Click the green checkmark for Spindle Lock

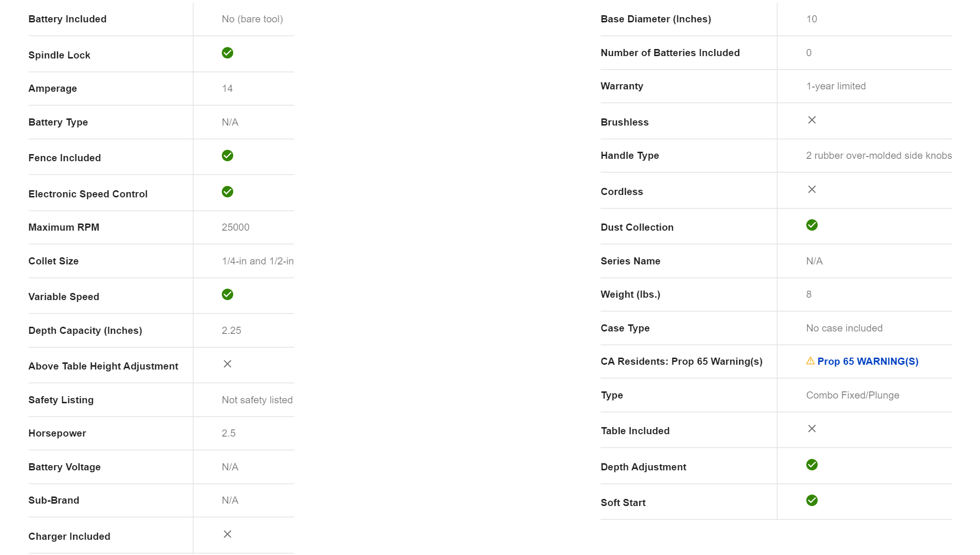coord(228,53)
